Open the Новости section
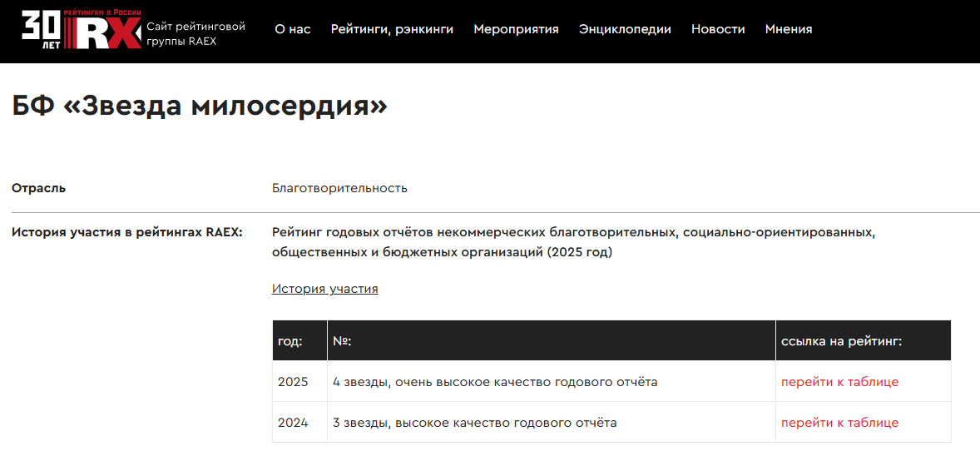The height and width of the screenshot is (451, 980). (718, 29)
